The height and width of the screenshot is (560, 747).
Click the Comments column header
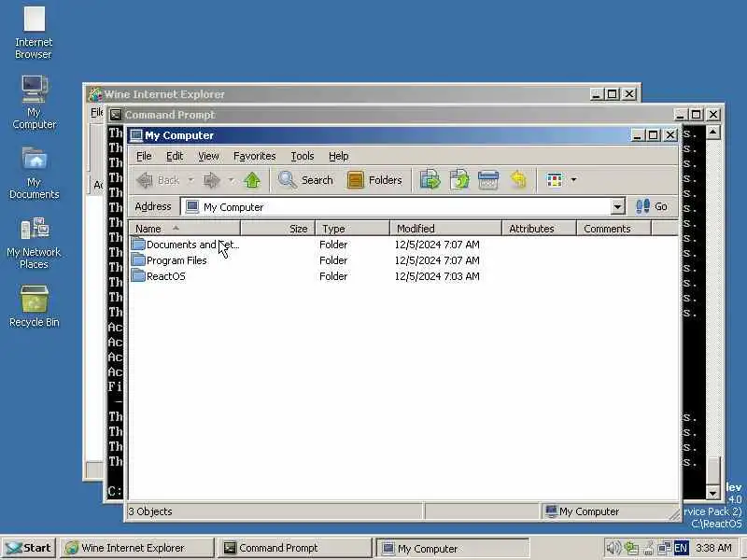coord(614,229)
